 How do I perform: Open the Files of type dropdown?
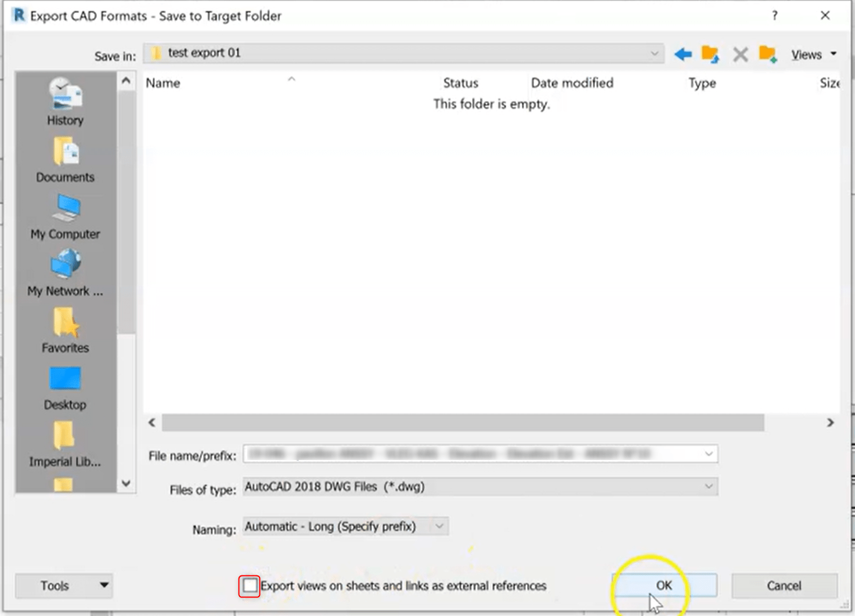(x=480, y=487)
